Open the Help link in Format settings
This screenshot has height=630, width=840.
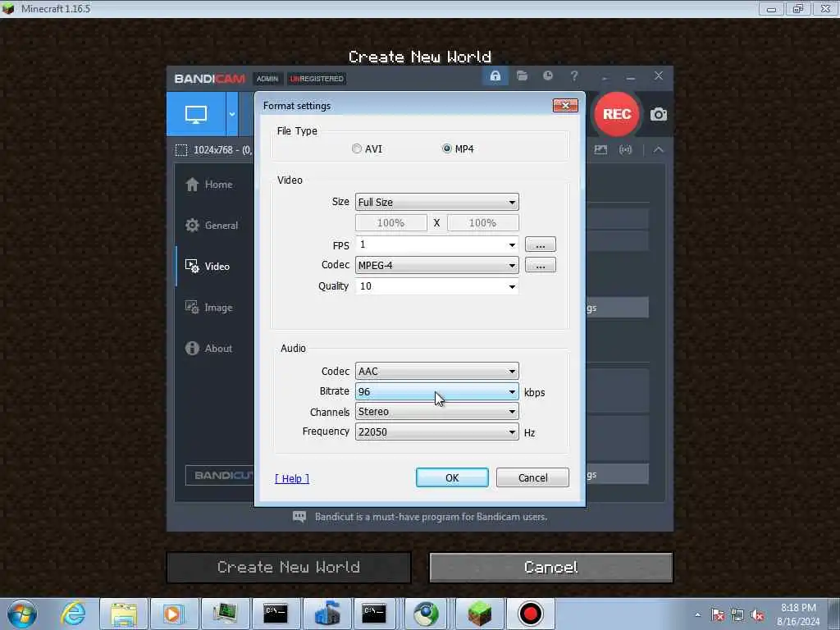coord(292,478)
